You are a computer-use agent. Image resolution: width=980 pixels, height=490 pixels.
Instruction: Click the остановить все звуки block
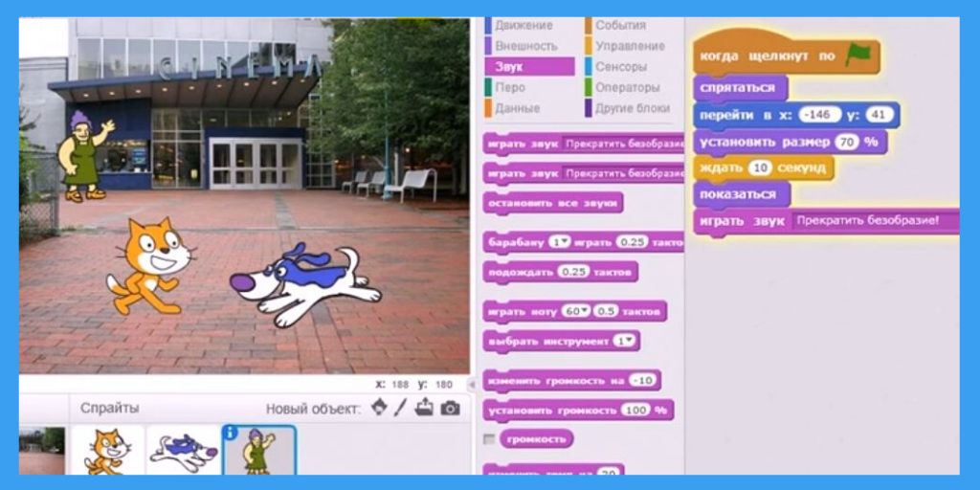(x=552, y=203)
